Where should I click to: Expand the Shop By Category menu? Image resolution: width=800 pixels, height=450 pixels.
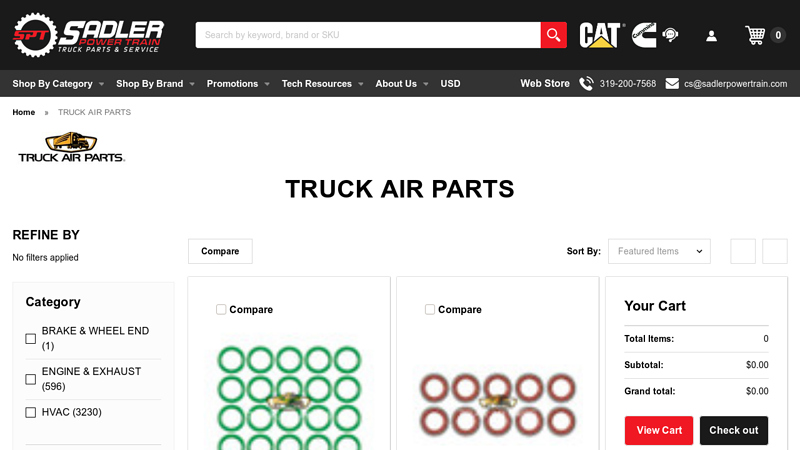[58, 83]
